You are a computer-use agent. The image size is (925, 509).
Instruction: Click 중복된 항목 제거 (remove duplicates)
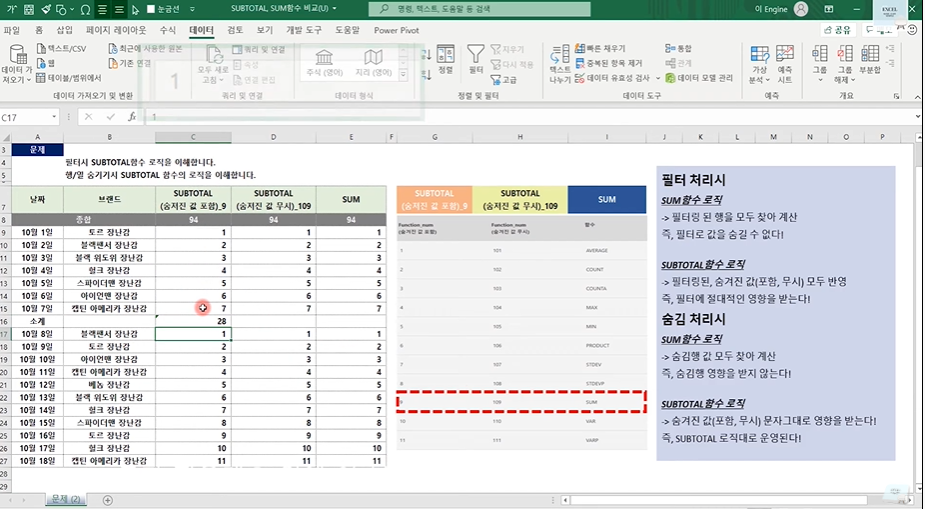tap(609, 63)
